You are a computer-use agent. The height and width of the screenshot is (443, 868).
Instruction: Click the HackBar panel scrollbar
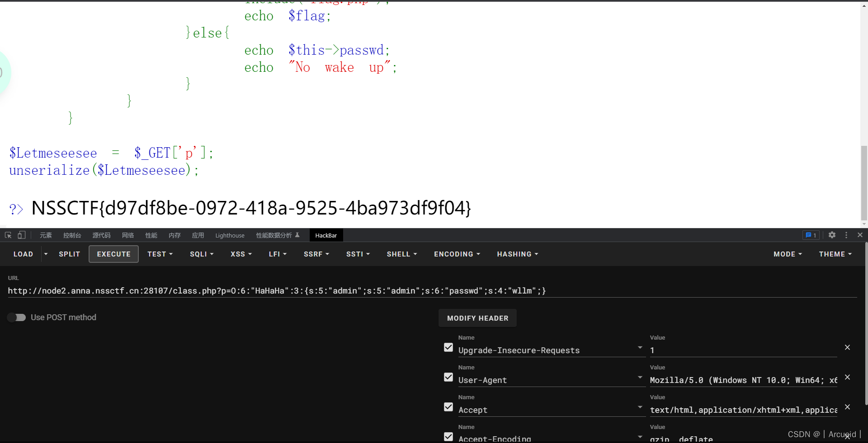click(866, 323)
